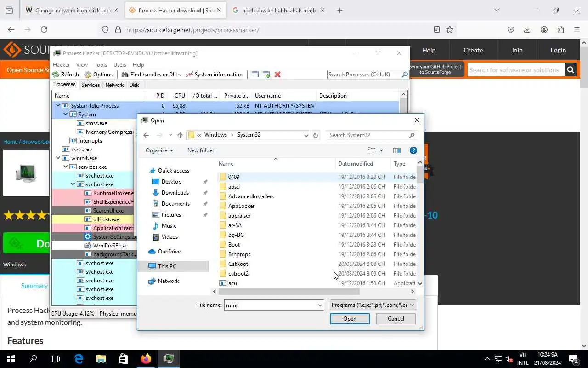Open View menu in Process Hacker

[x=82, y=65]
